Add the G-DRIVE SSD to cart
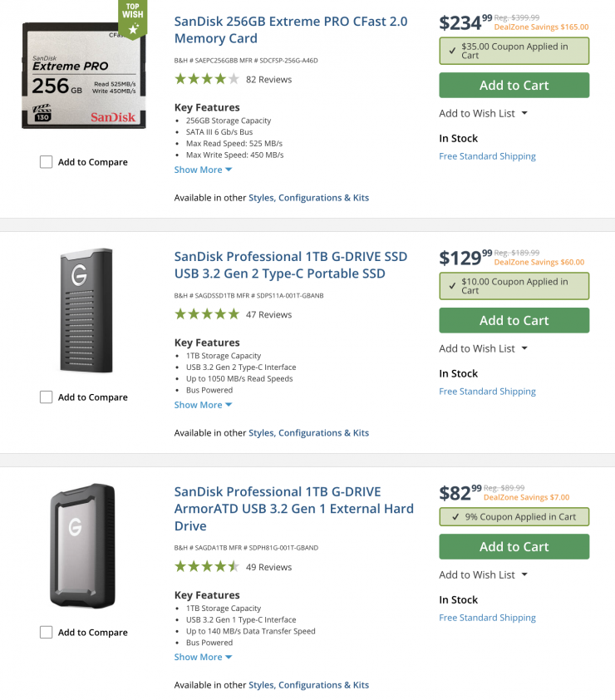Viewport: 615px width, 700px height. (x=514, y=320)
